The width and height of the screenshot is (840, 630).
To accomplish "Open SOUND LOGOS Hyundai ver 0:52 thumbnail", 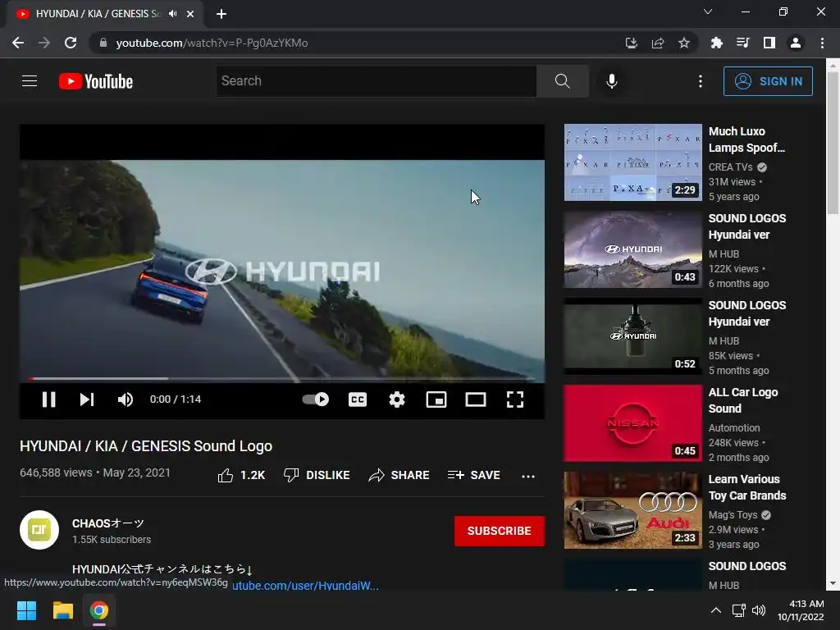I will click(x=632, y=336).
